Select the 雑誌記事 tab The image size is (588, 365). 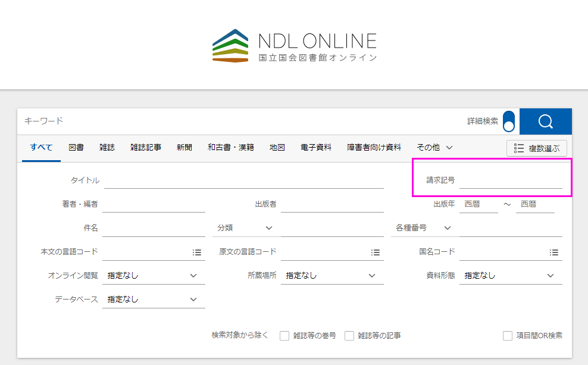[x=146, y=148]
